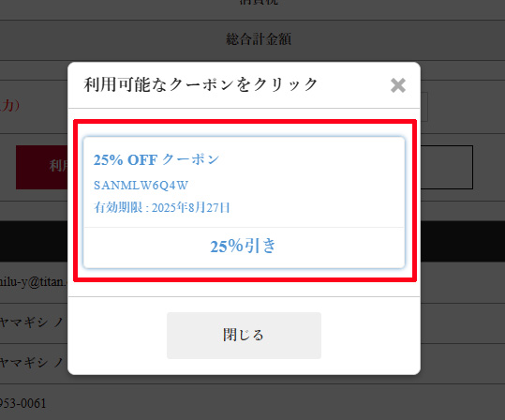Click the titan email address text
The image size is (505, 420).
click(x=33, y=282)
